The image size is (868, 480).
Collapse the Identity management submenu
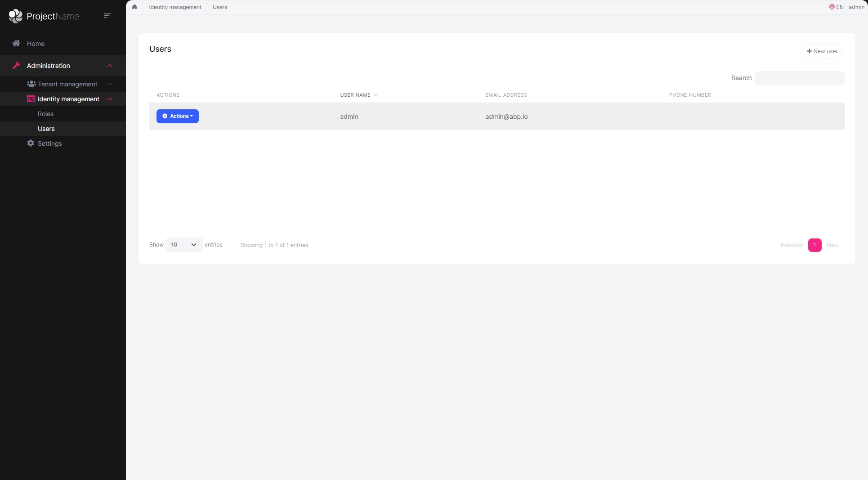coord(110,99)
